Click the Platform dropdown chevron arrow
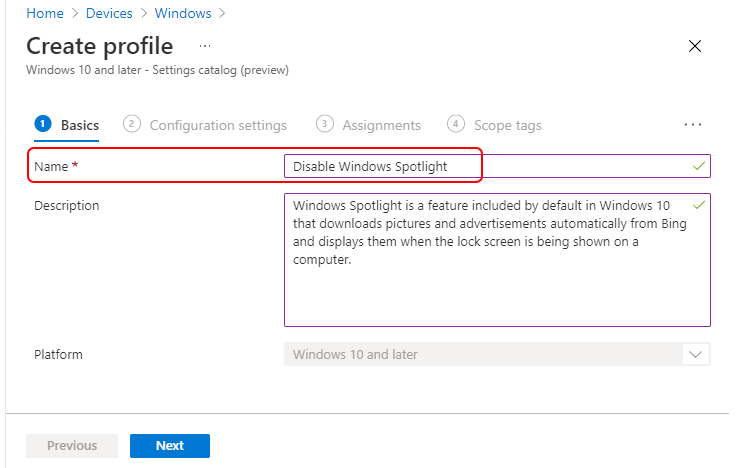Screen dimensions: 736x468 pos(695,354)
